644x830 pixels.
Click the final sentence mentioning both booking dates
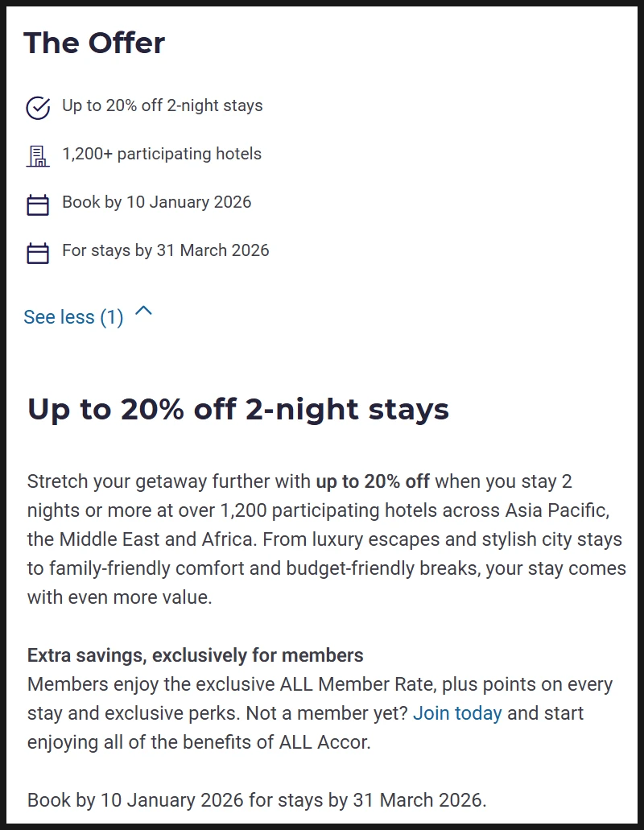[x=257, y=800]
